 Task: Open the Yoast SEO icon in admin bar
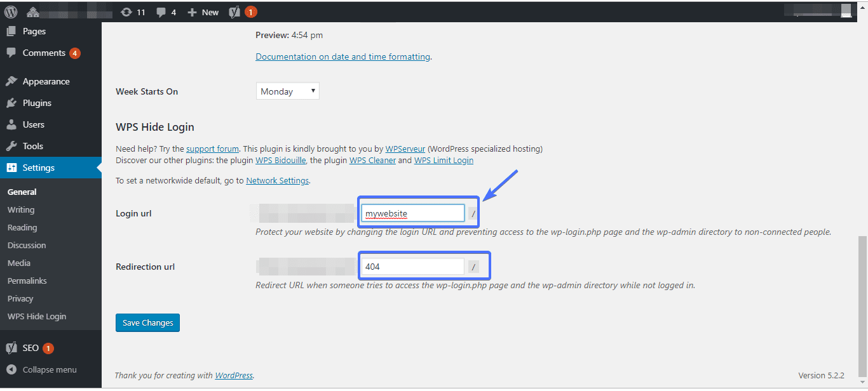coord(235,12)
